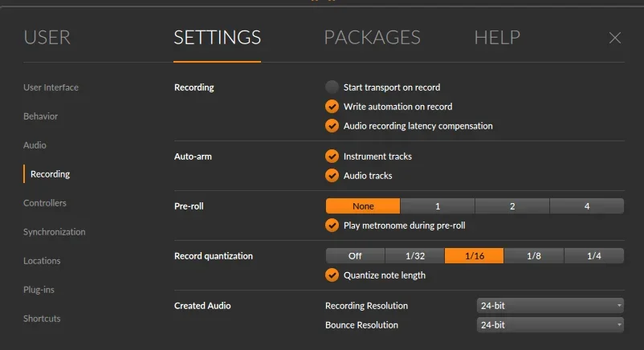This screenshot has height=350, width=644.
Task: Uncheck Quantize note length
Action: tap(332, 275)
